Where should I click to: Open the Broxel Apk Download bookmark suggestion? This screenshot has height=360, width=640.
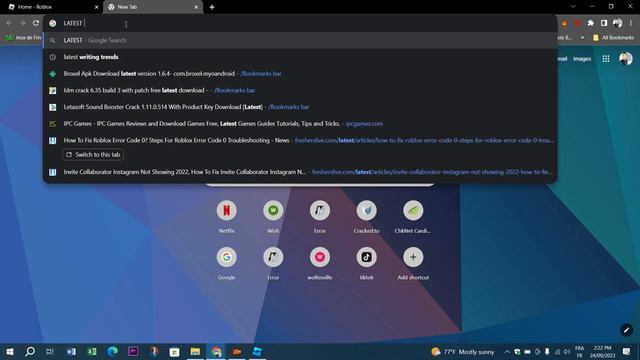coord(300,74)
